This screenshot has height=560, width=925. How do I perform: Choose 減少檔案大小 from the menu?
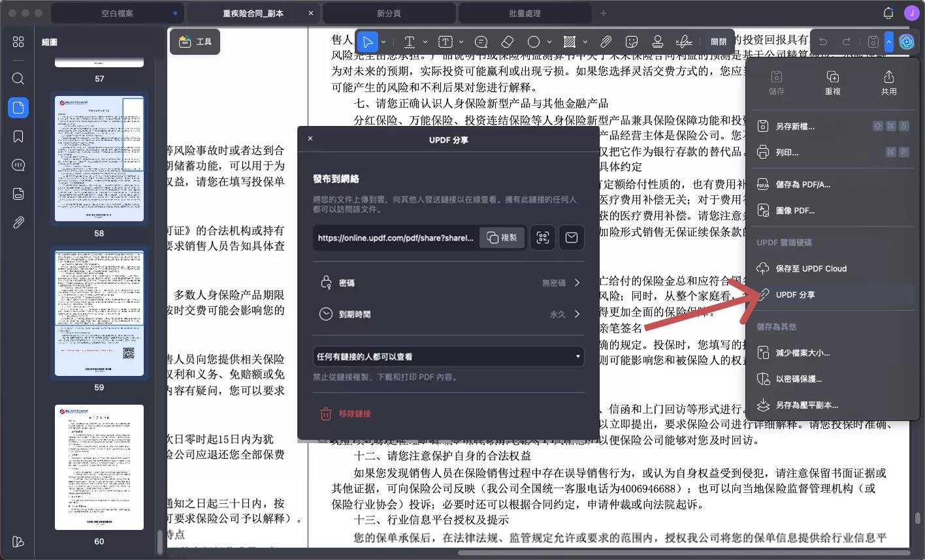tap(833, 352)
